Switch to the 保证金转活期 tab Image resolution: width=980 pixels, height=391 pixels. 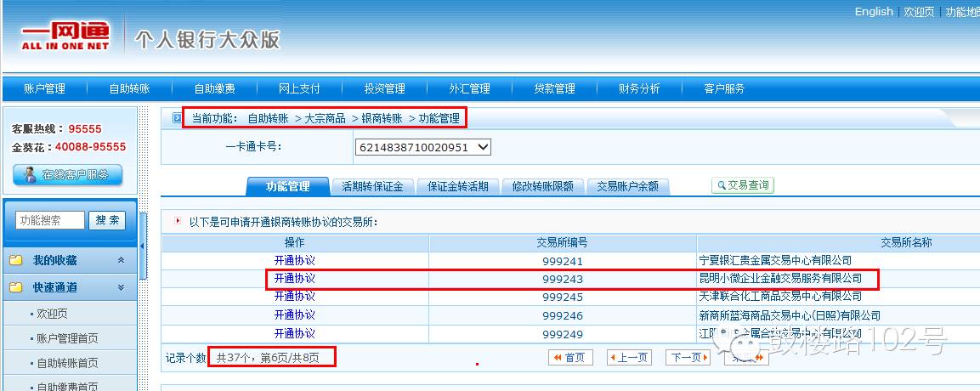(457, 186)
